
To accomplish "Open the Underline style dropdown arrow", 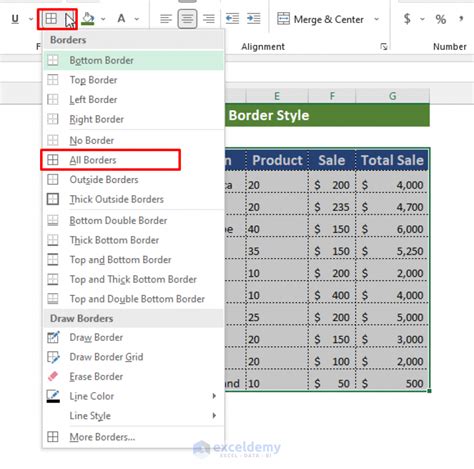I will click(31, 19).
